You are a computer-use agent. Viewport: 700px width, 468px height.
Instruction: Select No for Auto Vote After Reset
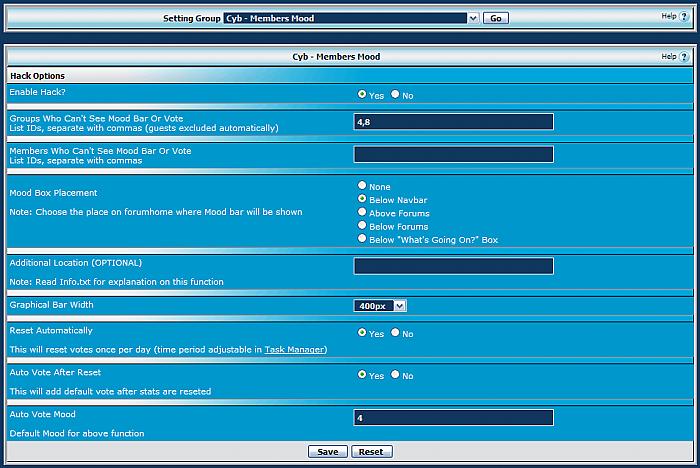click(395, 375)
